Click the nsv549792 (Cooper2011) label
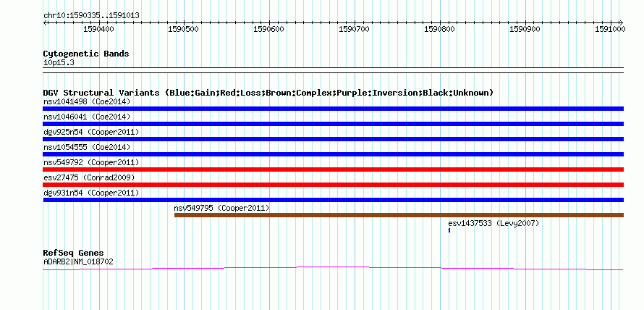The height and width of the screenshot is (310, 644). point(91,162)
